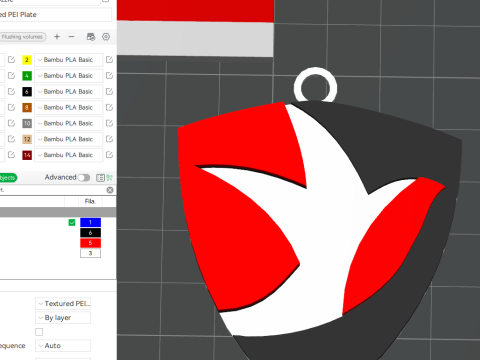Select blue filament 1 in object list
This screenshot has width=480, height=360.
[x=90, y=222]
